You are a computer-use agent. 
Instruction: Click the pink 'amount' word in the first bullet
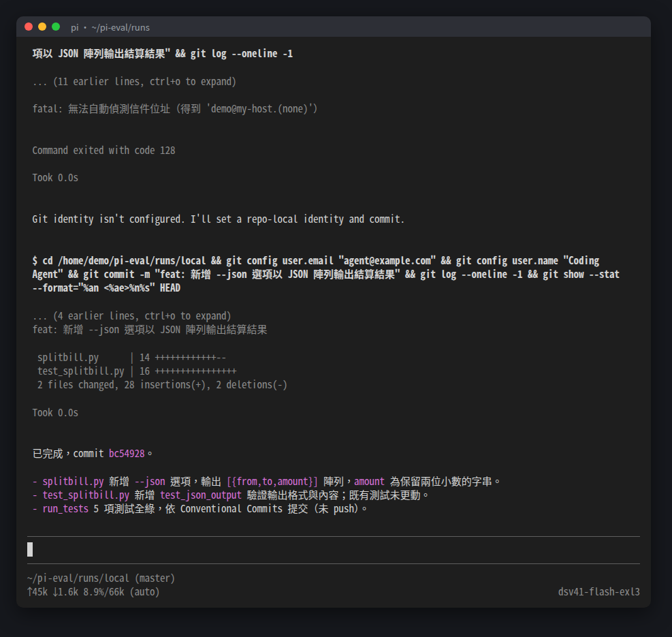369,481
